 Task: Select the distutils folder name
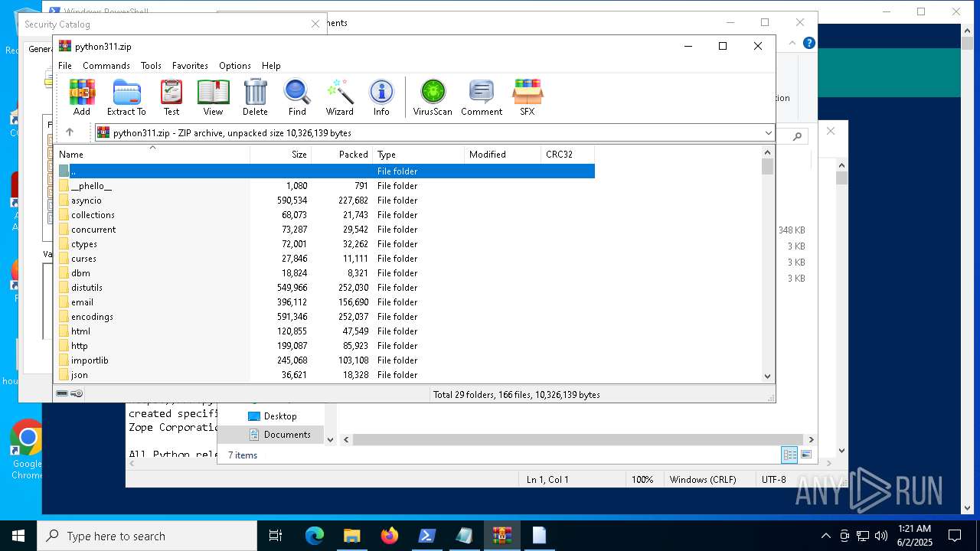tap(87, 288)
